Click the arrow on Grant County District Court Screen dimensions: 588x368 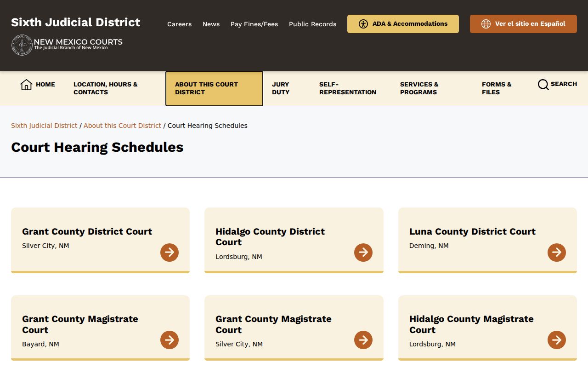coord(170,253)
